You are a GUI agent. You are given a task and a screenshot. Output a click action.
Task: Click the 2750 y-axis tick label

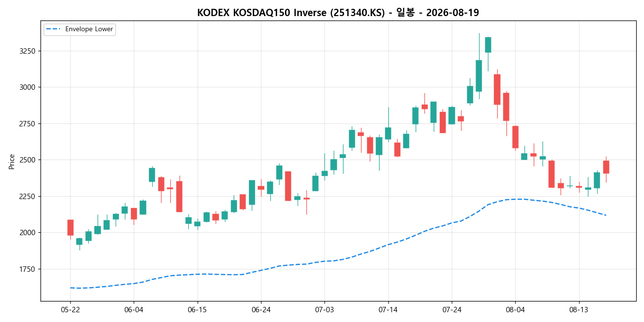coord(28,123)
